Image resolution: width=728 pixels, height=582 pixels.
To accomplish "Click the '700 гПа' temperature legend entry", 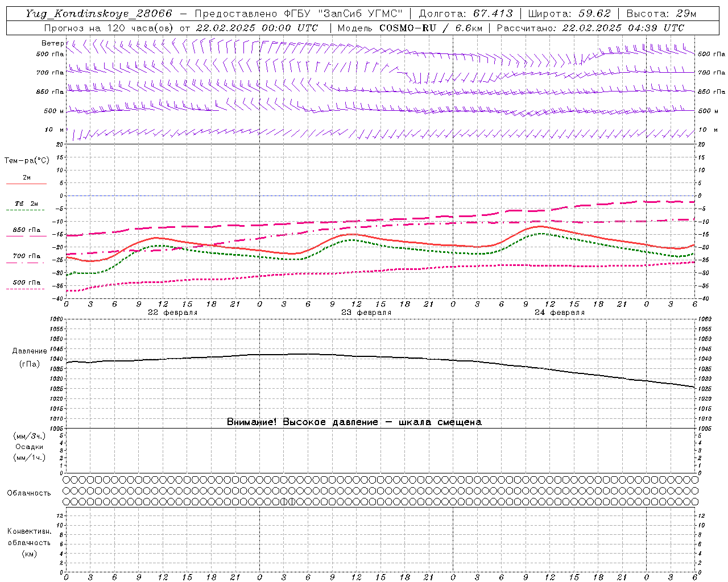I will 27,257.
